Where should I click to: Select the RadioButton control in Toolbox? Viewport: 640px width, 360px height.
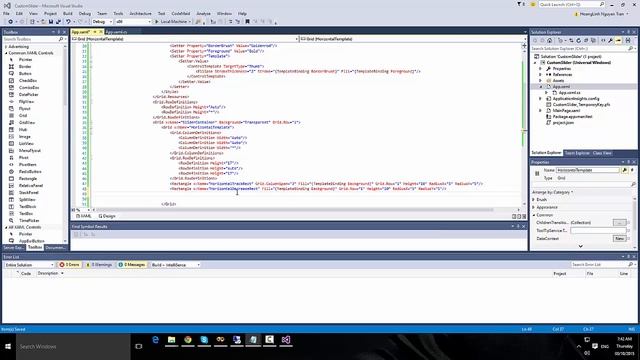(30, 171)
